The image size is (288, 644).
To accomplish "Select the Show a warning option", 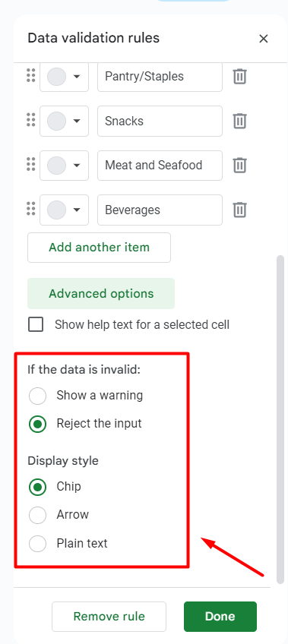I will [x=38, y=396].
